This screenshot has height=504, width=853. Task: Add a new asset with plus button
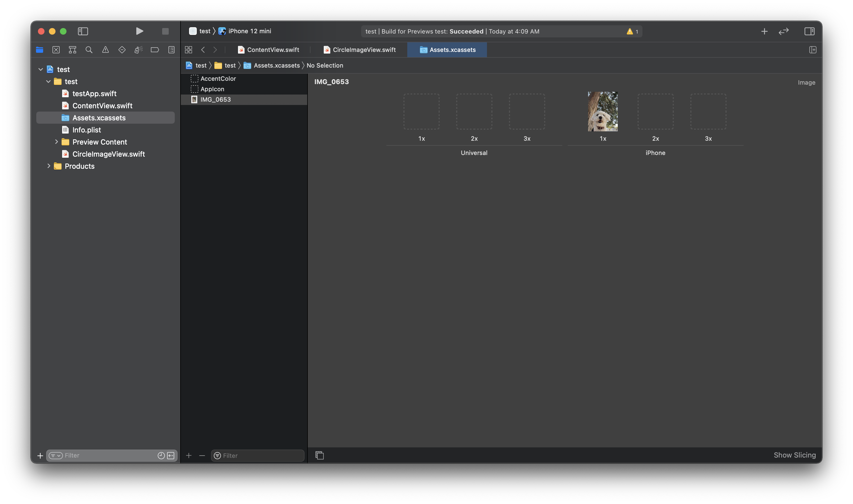click(189, 455)
